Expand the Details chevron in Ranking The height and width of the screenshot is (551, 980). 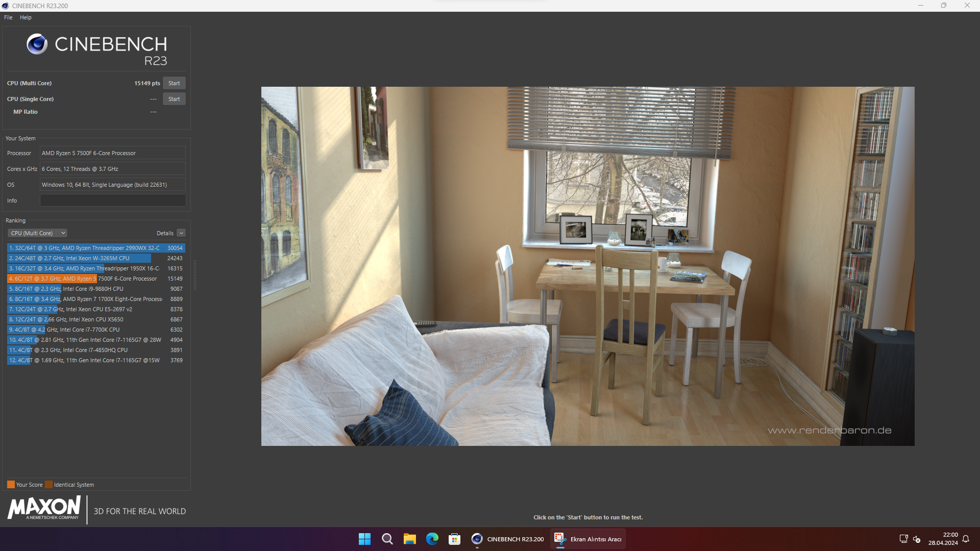coord(181,233)
